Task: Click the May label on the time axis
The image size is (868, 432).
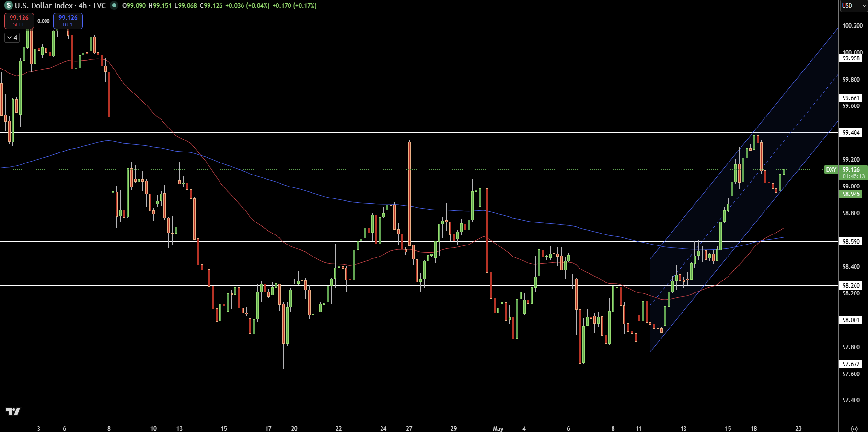Action: [x=498, y=429]
